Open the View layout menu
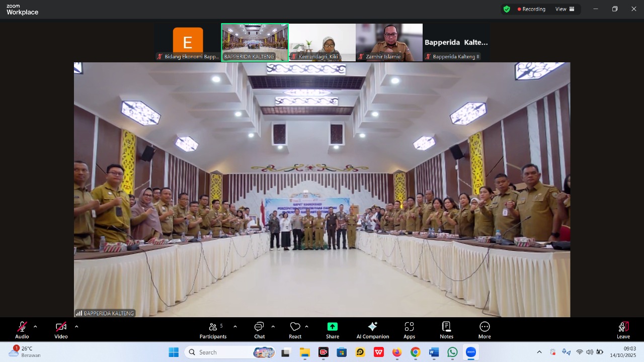Screen dimensions: 644x362 565,9
